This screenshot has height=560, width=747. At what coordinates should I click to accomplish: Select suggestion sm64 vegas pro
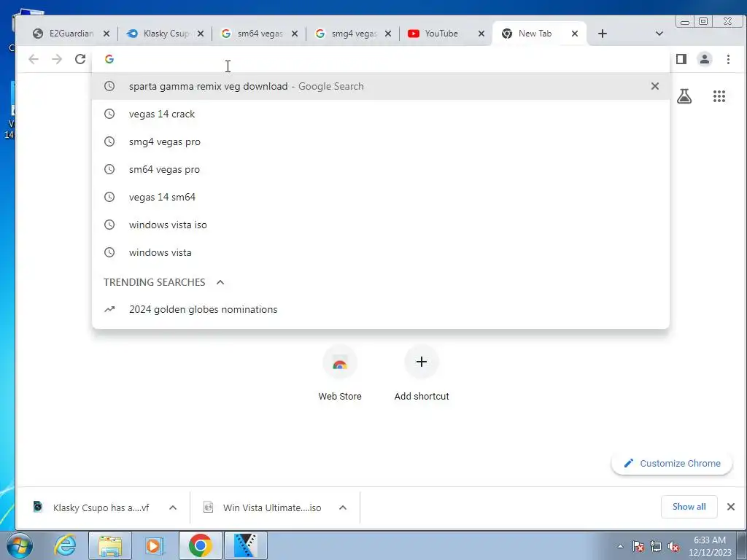[x=380, y=169]
